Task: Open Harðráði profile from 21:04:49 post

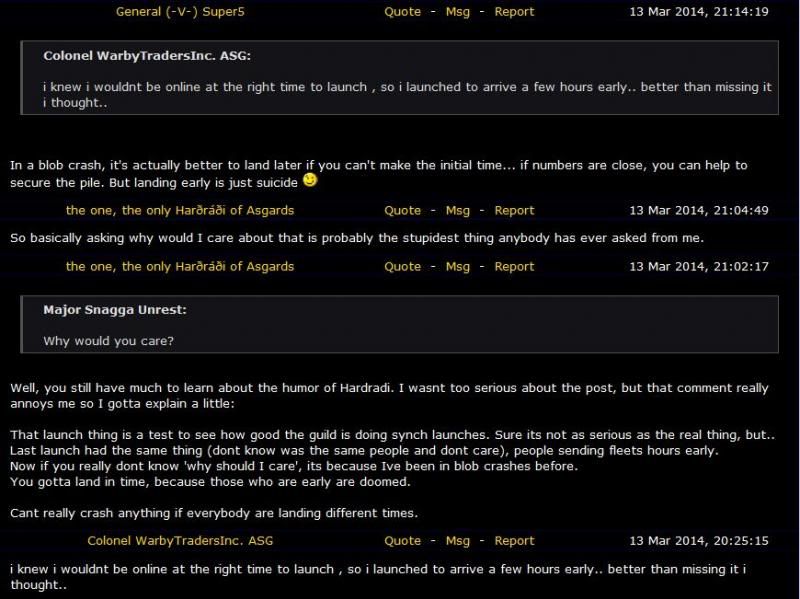Action: click(x=180, y=210)
